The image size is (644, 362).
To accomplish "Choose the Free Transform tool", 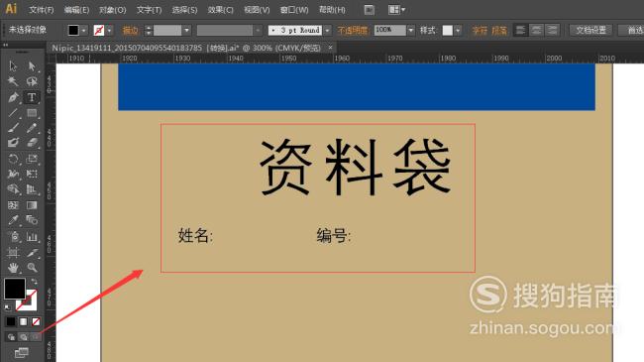I will pyautogui.click(x=32, y=174).
